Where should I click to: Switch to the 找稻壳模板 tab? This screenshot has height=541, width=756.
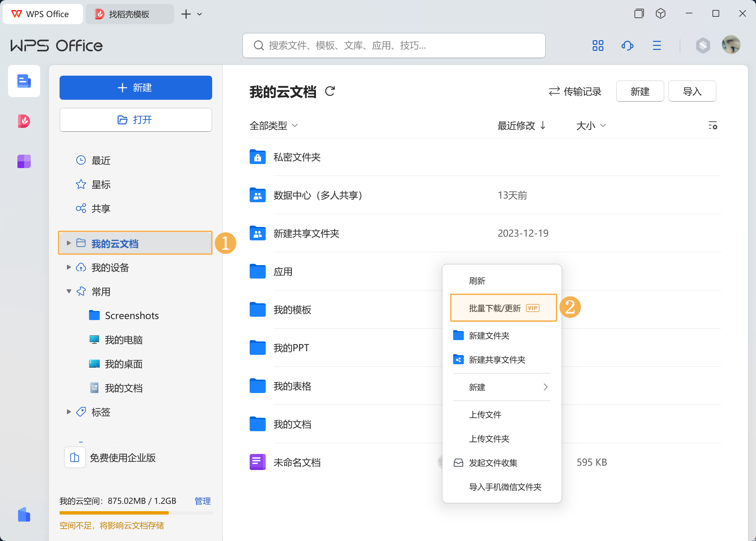click(x=129, y=14)
